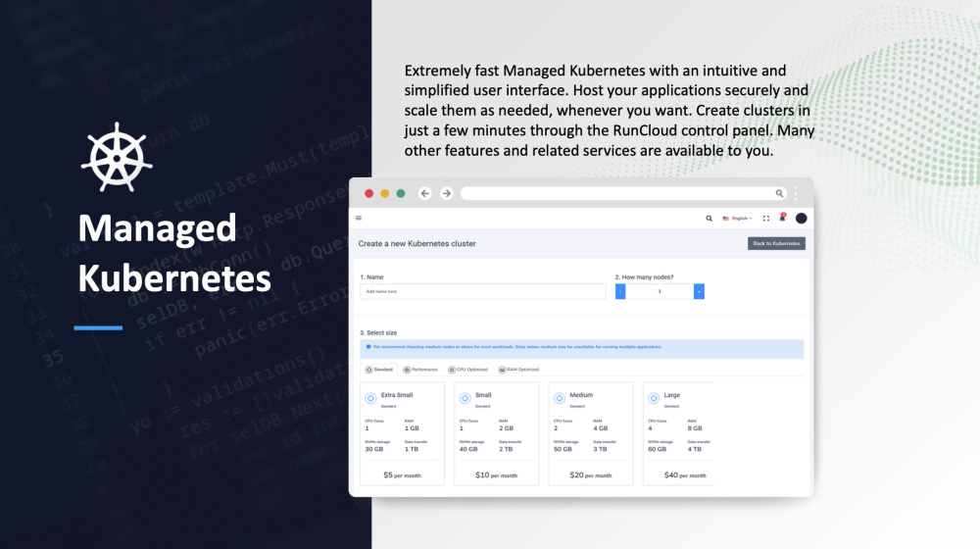Switch to the Performance tab
Screen dimensions: 980x549
pos(419,370)
